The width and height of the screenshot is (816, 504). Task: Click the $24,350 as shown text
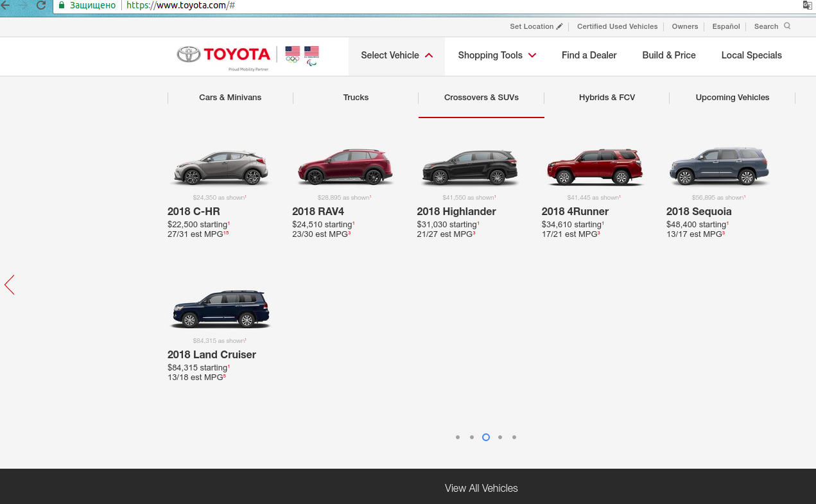[x=220, y=198]
